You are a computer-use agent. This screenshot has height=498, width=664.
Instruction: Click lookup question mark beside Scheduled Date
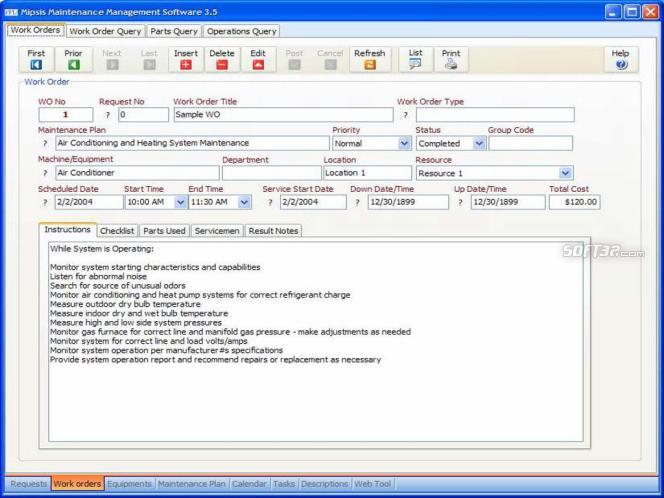pyautogui.click(x=45, y=202)
